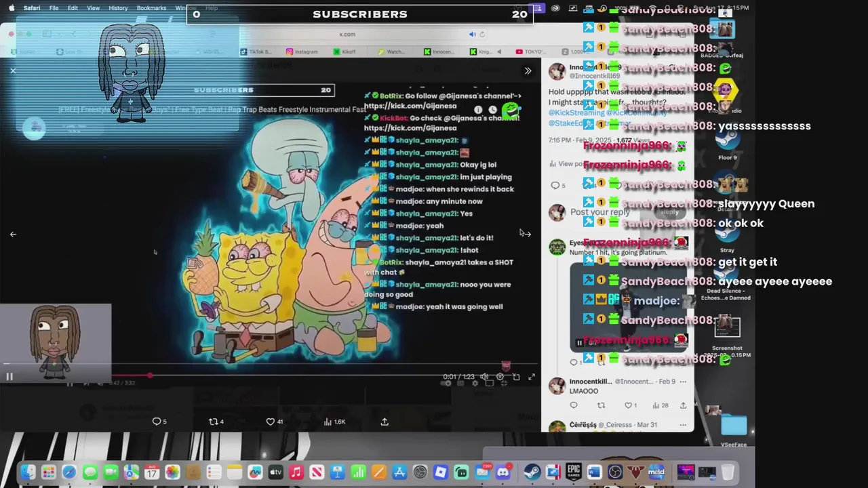
Task: Open the @KickStreaming mention link
Action: (x=576, y=113)
